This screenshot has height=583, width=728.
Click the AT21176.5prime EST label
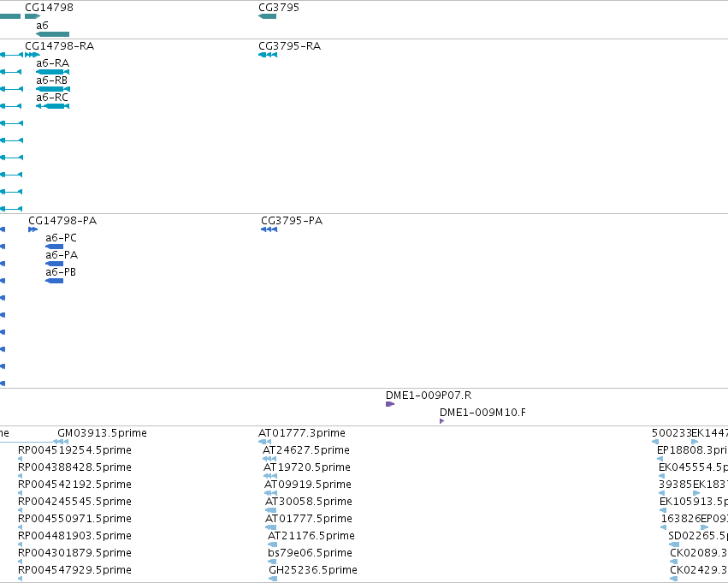pos(311,536)
